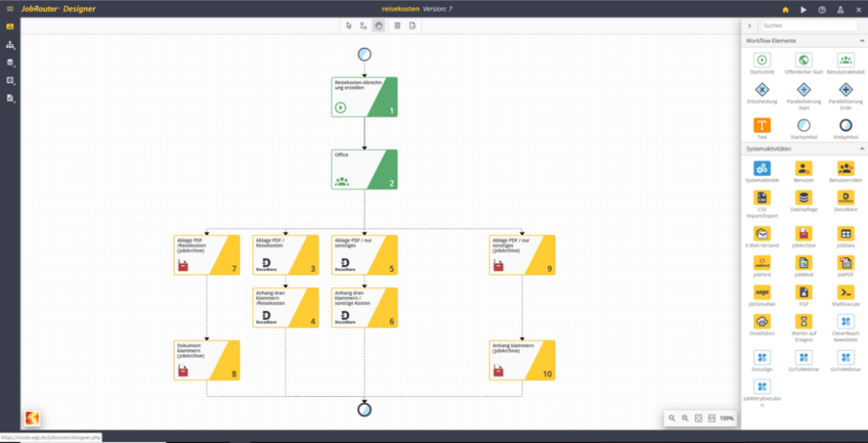The image size is (868, 443).
Task: Select the Office step 2 node
Action: pos(364,169)
